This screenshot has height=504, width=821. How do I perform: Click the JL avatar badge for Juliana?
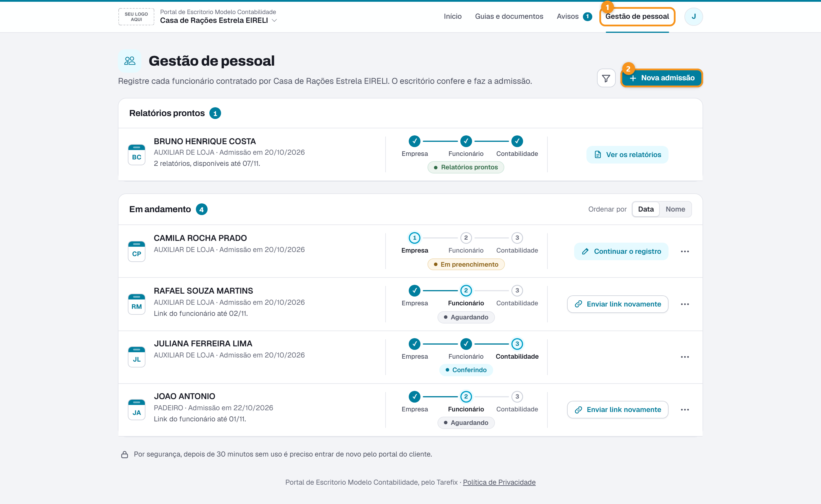[x=136, y=357]
